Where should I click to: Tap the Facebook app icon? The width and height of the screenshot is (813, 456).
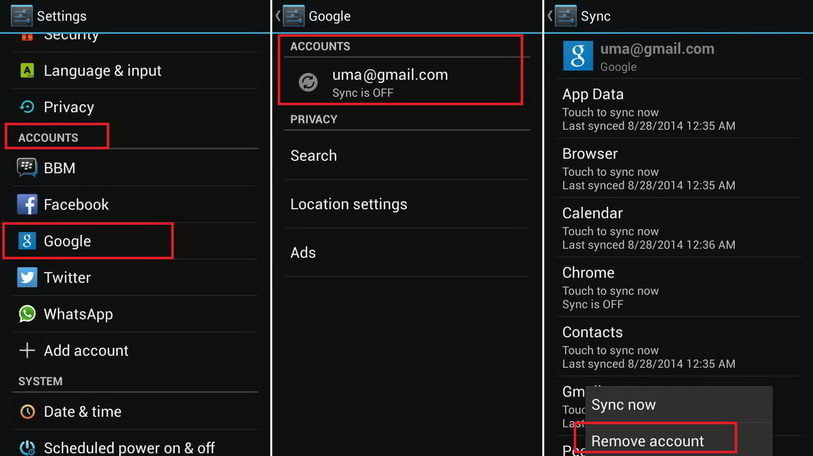pos(27,204)
